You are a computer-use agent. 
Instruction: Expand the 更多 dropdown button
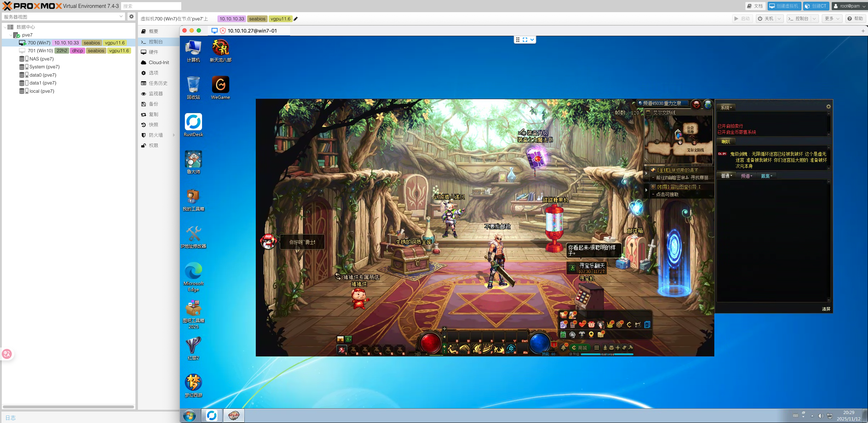click(x=832, y=19)
